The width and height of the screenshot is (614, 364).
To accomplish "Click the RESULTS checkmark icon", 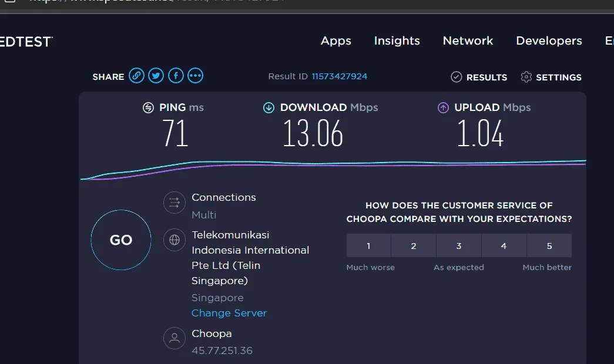I will click(456, 77).
